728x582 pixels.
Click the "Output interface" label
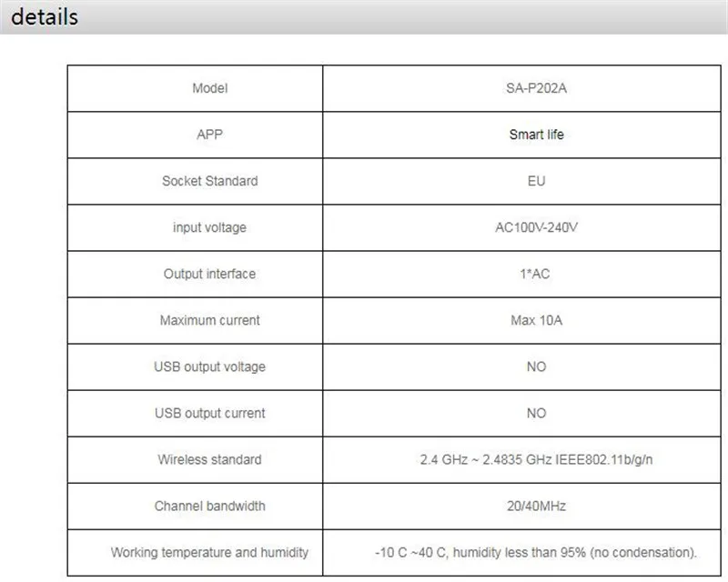tap(209, 274)
